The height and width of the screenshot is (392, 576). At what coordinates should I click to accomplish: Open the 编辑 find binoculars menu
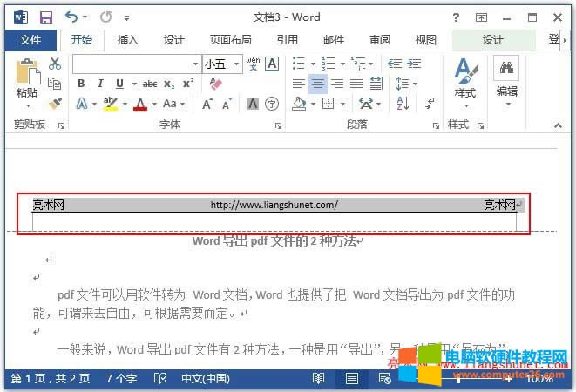point(506,82)
